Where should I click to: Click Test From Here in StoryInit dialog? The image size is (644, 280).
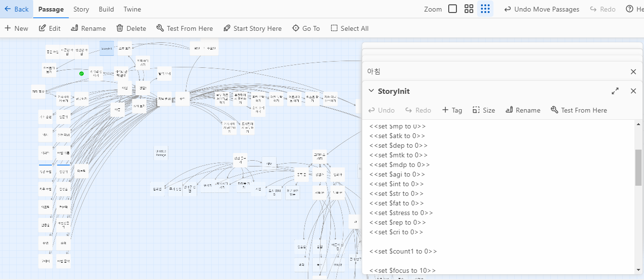(x=579, y=110)
